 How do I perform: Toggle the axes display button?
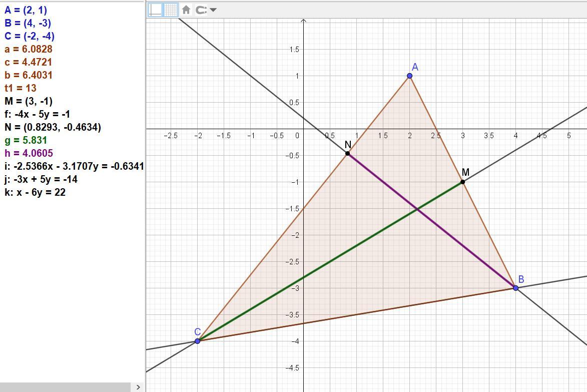pyautogui.click(x=156, y=10)
